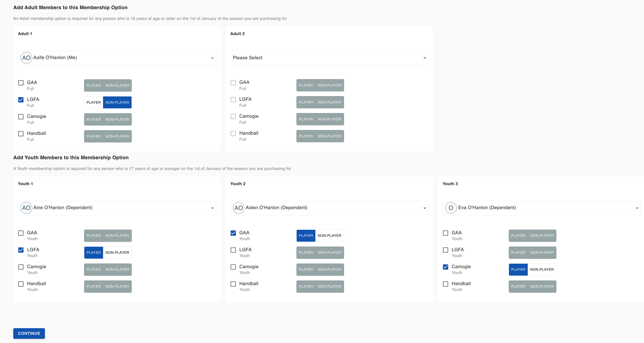Viewport: 644px width, 343px height.
Task: Tick the GAA Full checkbox for Adult 1
Action: pos(21,83)
